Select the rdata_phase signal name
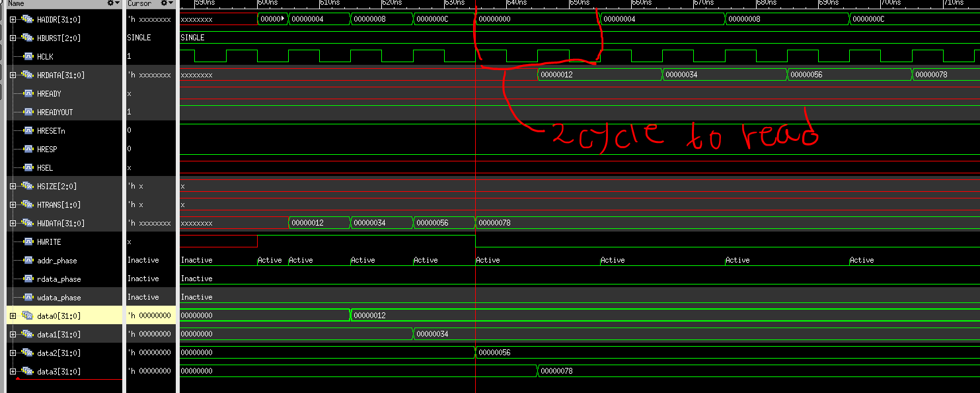This screenshot has width=980, height=393. (59, 279)
